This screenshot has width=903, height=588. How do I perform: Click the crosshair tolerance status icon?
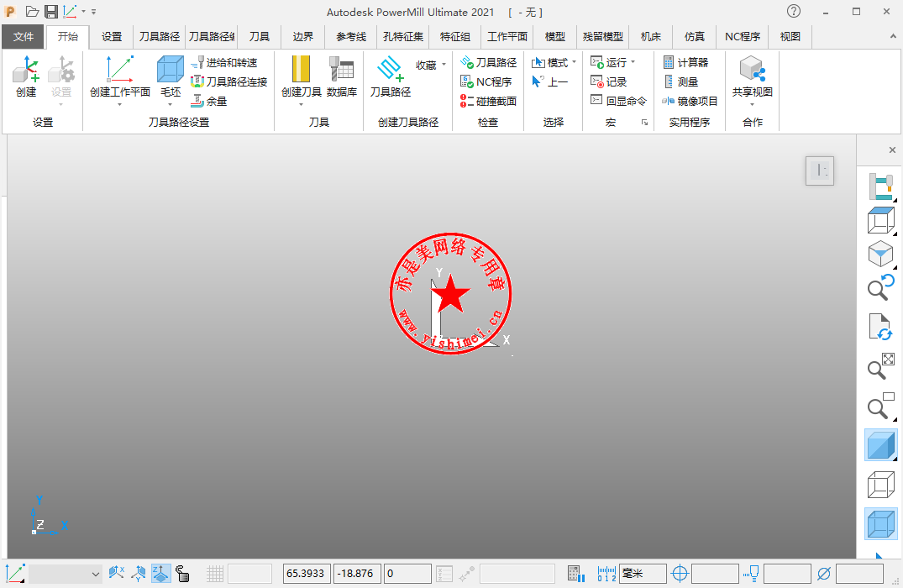[680, 574]
